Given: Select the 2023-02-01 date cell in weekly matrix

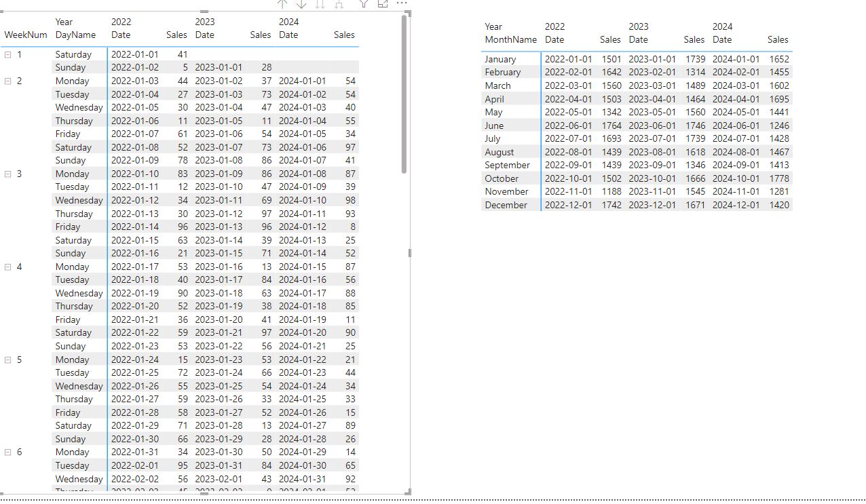Looking at the screenshot, I should [219, 479].
